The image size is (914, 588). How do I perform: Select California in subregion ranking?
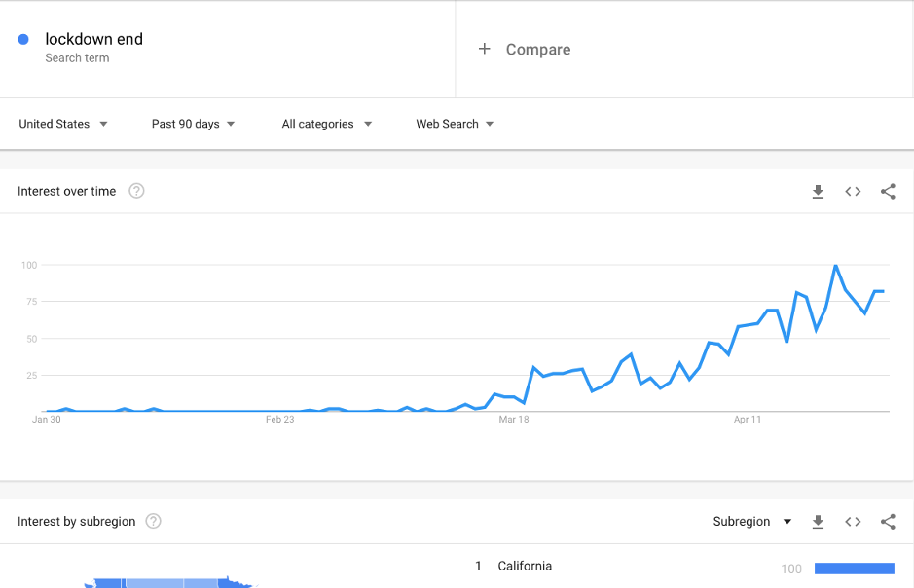click(x=525, y=566)
